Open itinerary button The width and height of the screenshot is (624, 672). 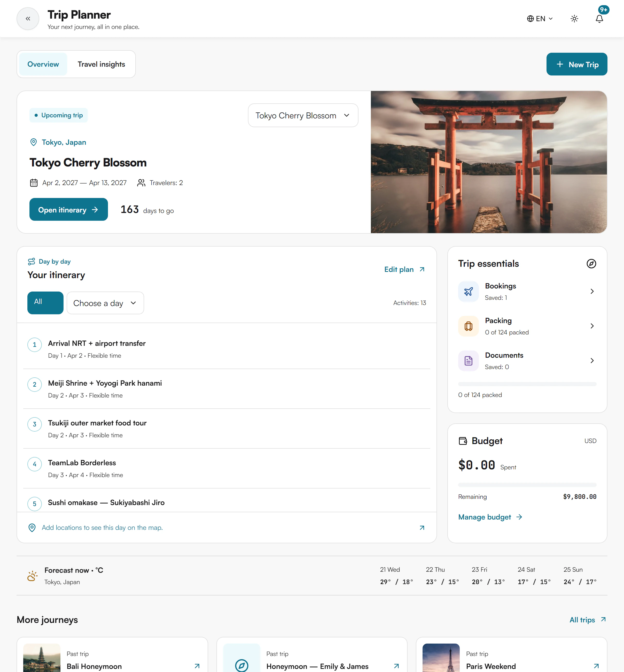(x=68, y=209)
